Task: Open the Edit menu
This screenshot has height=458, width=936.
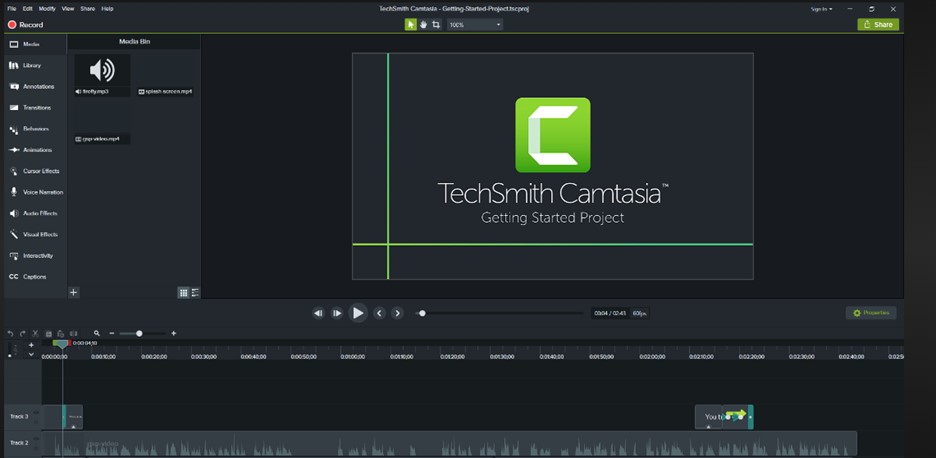Action: tap(27, 9)
